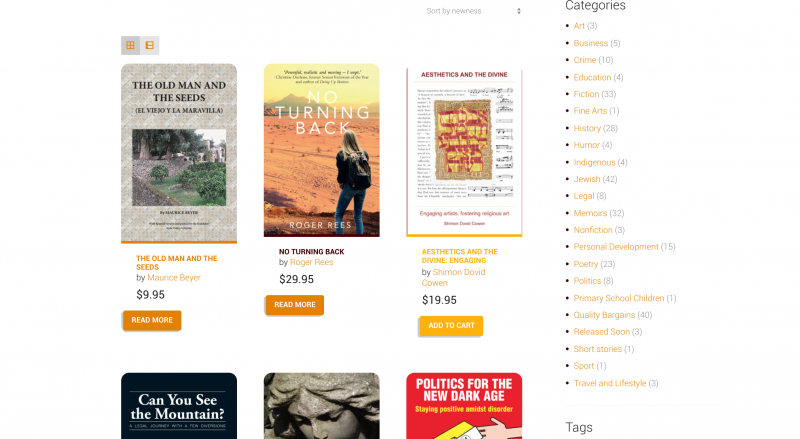800x439 pixels.
Task: Read more about The Old Man and the Seeds
Action: (x=152, y=320)
